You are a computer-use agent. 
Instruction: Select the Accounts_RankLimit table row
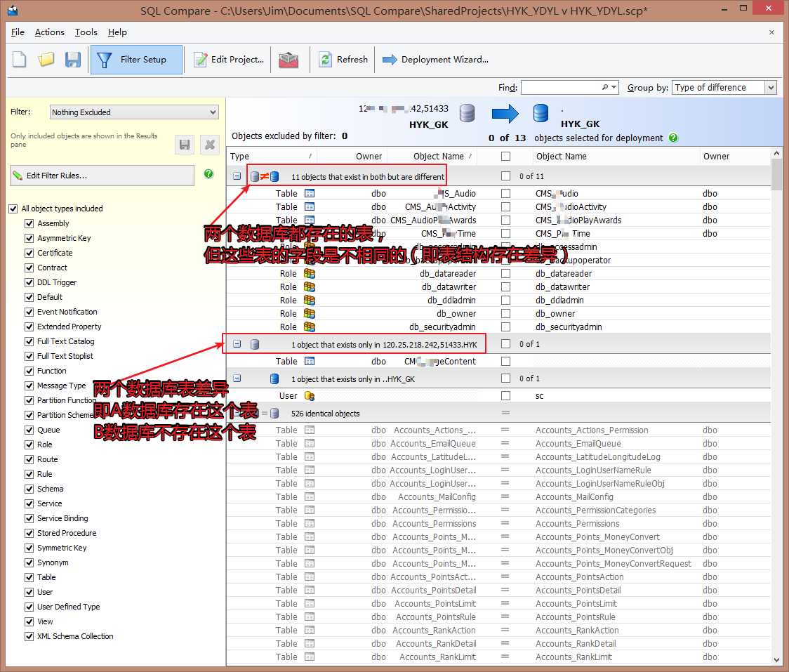click(498, 657)
